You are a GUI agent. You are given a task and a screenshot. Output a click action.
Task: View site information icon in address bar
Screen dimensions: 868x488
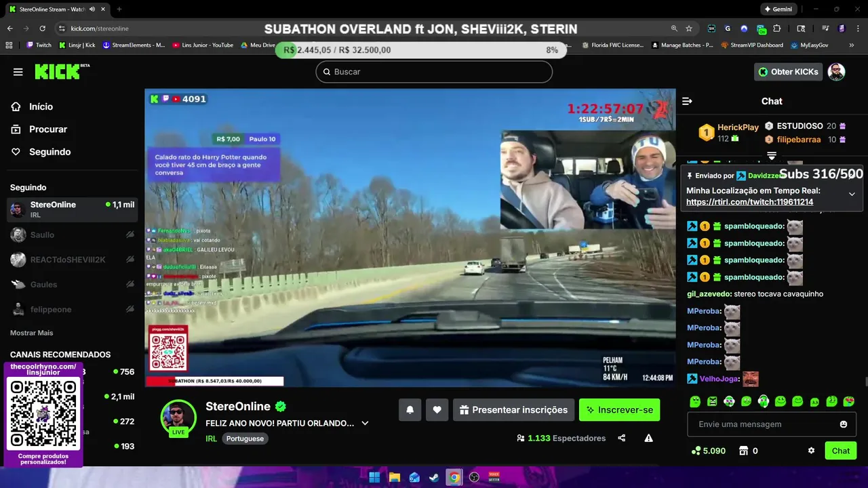(x=62, y=28)
